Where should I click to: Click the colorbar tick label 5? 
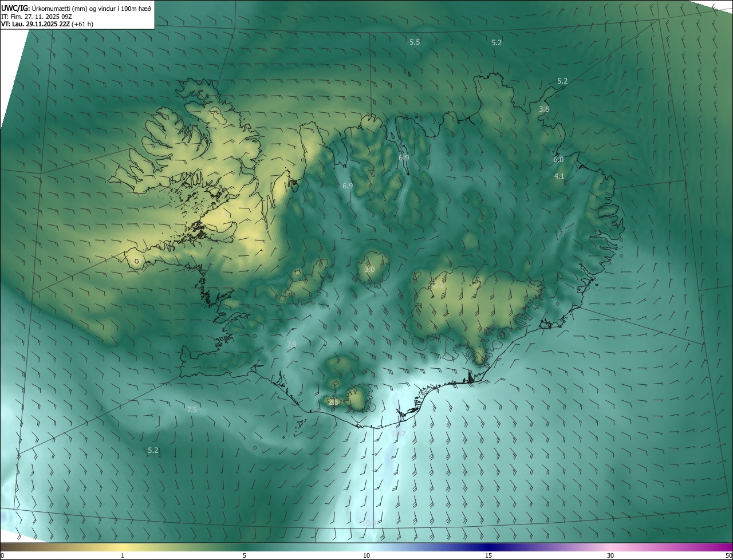coord(245,556)
